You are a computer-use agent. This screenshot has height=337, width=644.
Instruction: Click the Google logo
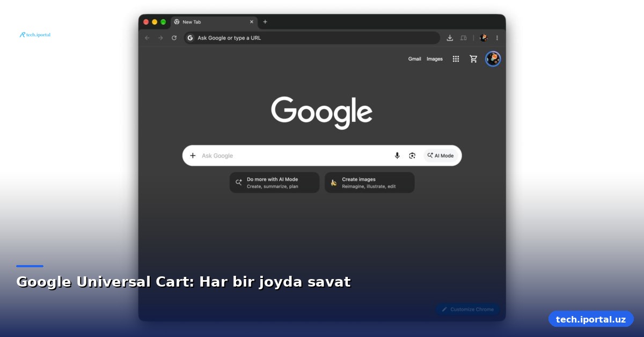coord(322,112)
